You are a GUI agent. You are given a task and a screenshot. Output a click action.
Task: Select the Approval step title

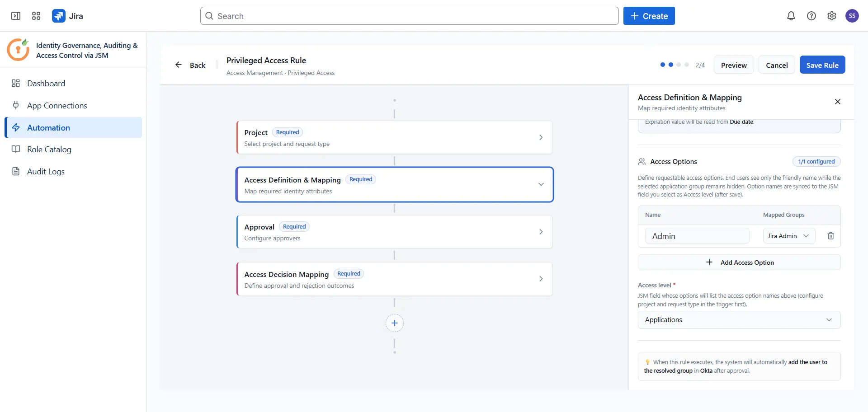coord(259,227)
